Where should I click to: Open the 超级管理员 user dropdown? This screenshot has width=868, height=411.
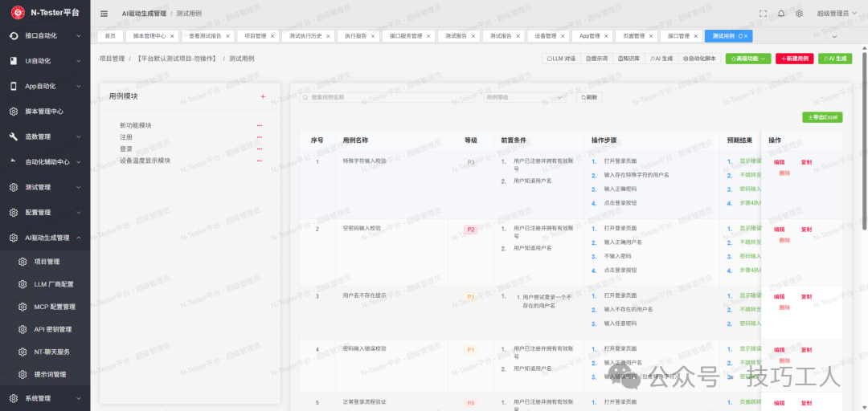[x=837, y=14]
